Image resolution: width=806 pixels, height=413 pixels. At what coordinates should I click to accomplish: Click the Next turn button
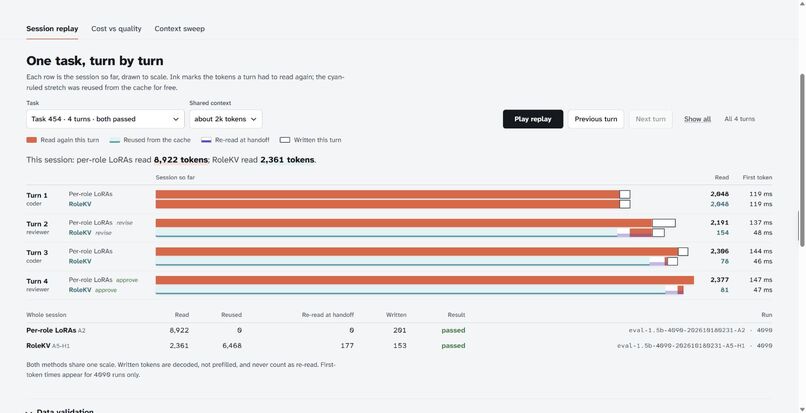tap(650, 119)
